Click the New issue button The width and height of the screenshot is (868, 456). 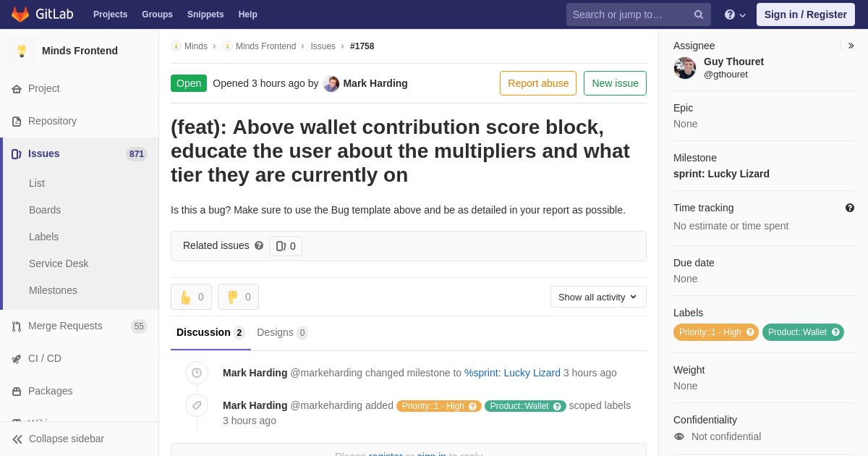pyautogui.click(x=615, y=83)
